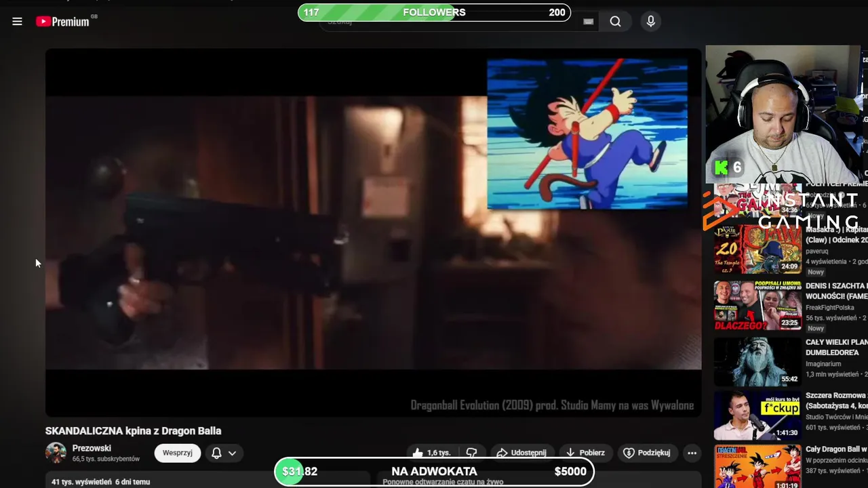Click title Masakra :) Kapitan (Claw)

836,235
